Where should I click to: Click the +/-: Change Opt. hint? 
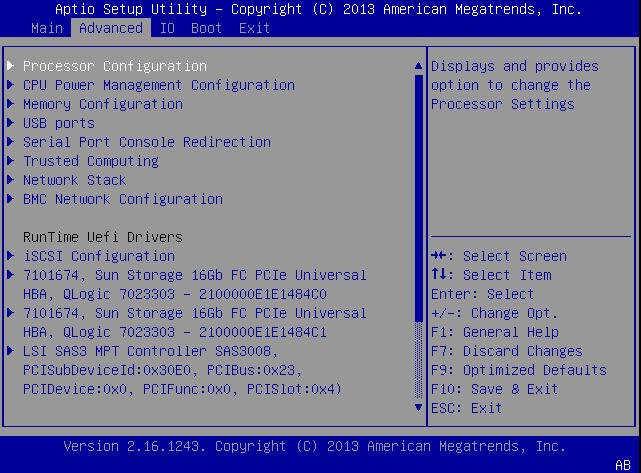495,313
